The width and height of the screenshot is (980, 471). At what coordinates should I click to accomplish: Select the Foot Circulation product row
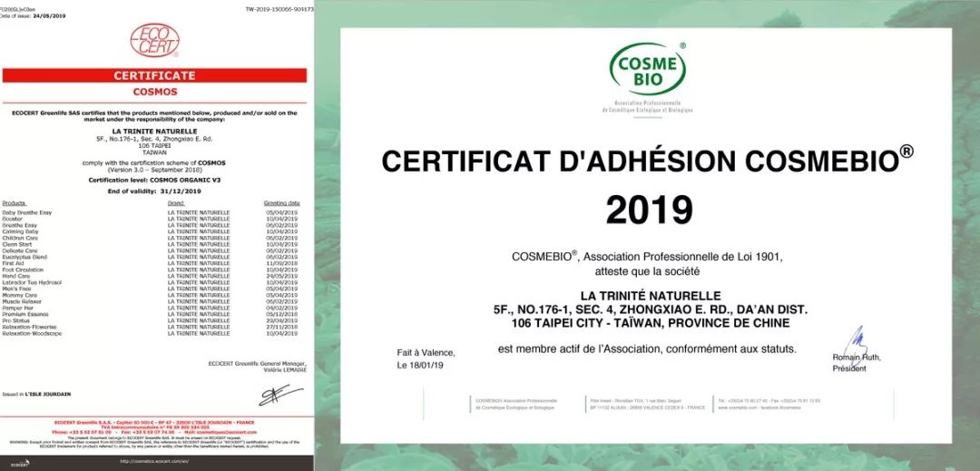(x=151, y=270)
